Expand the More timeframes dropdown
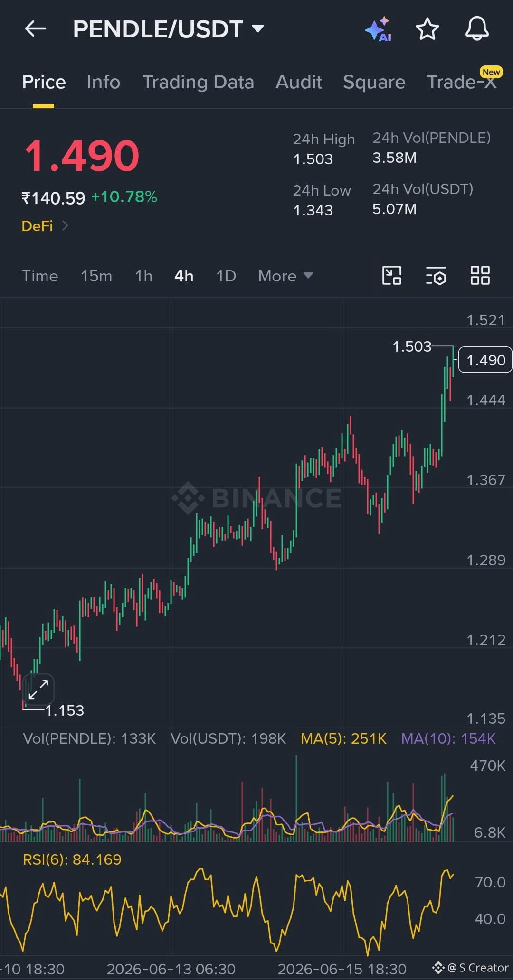Screen dimensions: 513x980 click(285, 276)
